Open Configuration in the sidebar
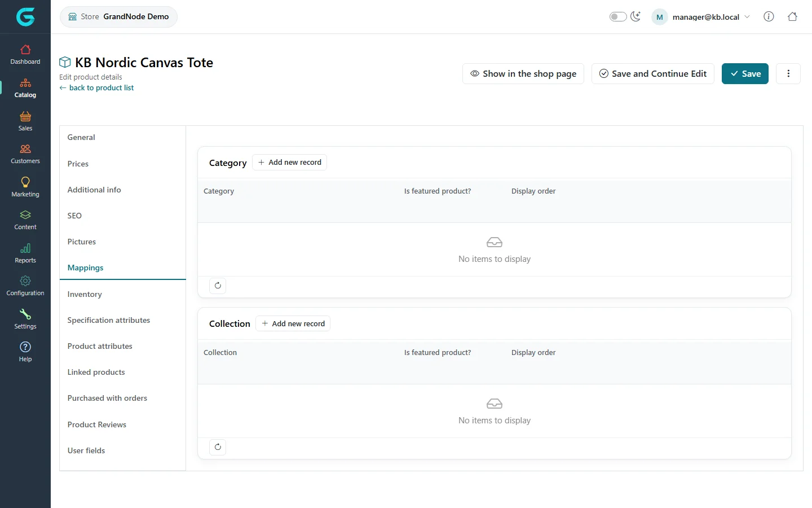Screen dimensions: 812x508 (25, 286)
